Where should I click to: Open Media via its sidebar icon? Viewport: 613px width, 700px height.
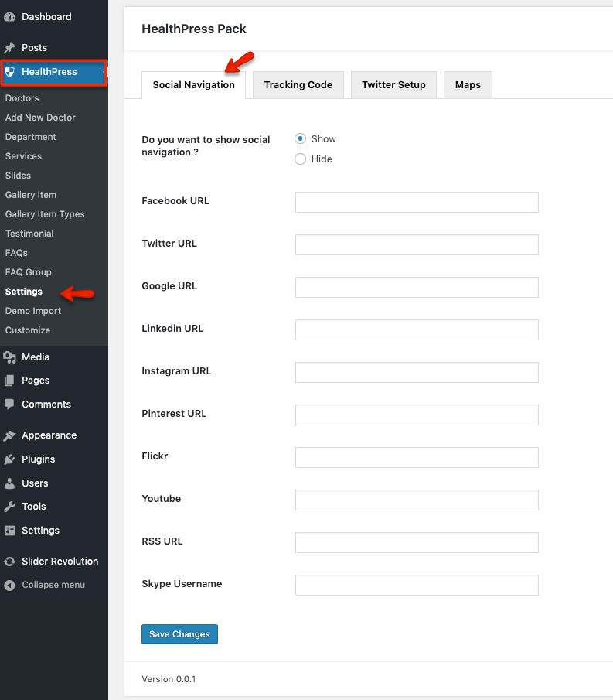click(x=9, y=357)
